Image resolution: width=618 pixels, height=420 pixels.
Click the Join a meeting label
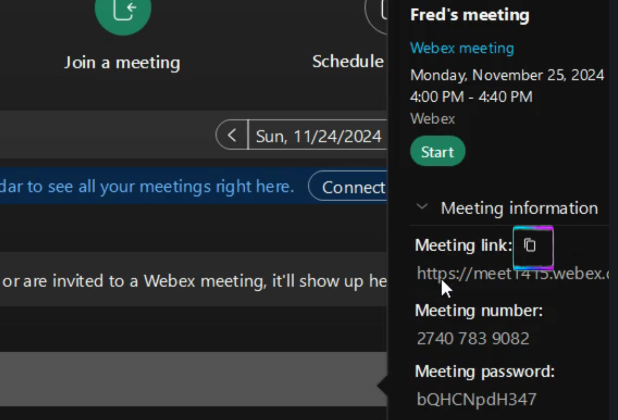click(122, 62)
